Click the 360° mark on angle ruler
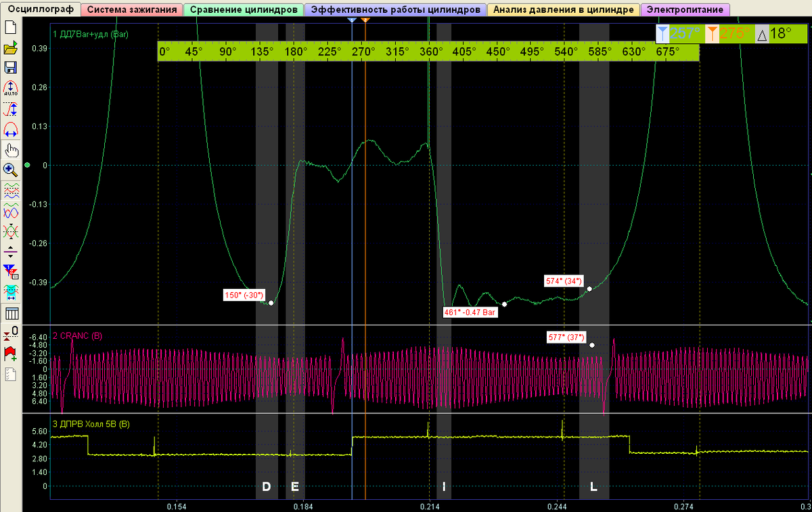This screenshot has height=512, width=812. click(430, 51)
